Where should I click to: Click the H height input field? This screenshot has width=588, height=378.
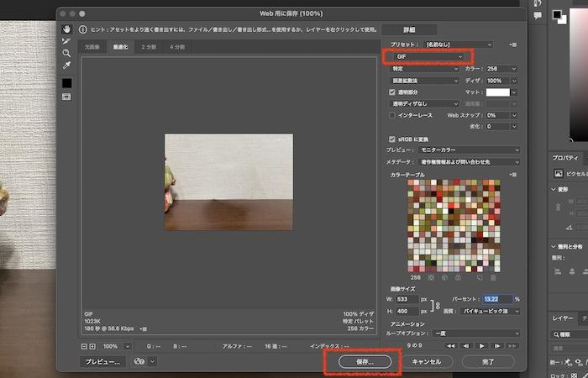[x=407, y=312]
